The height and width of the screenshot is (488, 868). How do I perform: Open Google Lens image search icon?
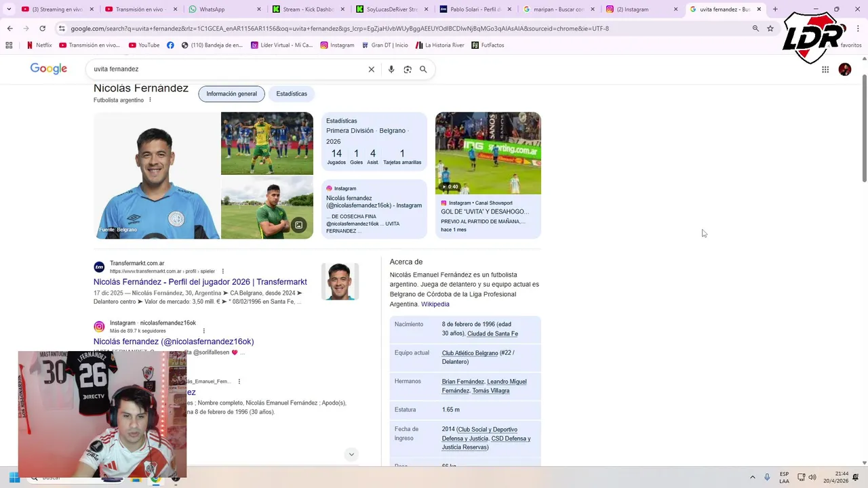tap(408, 69)
